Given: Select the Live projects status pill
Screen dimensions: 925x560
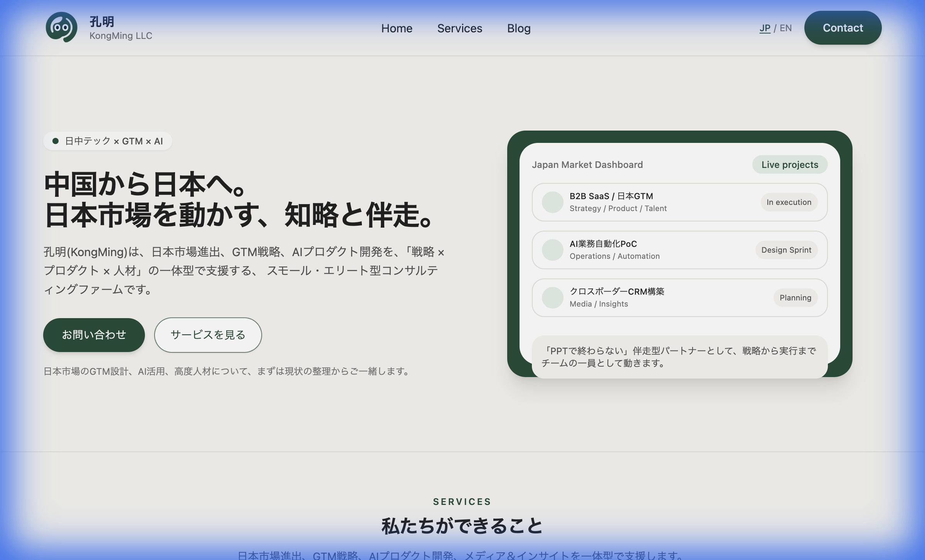Looking at the screenshot, I should tap(789, 164).
